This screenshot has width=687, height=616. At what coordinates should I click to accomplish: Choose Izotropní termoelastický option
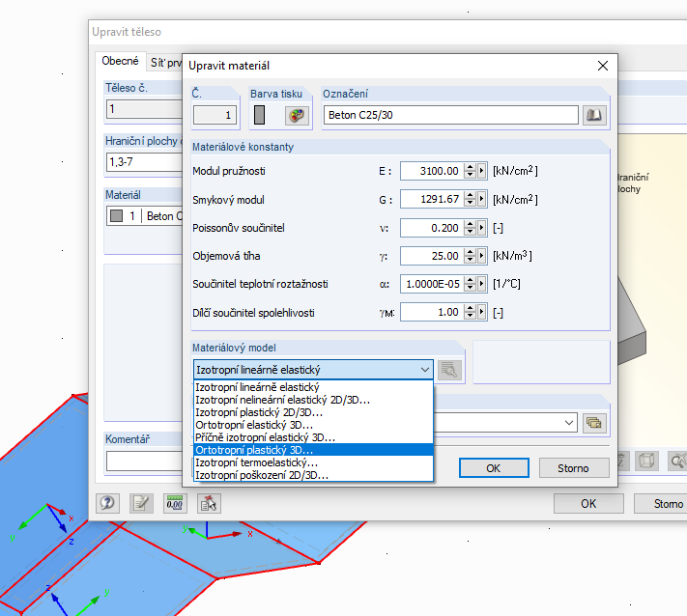pos(313,462)
